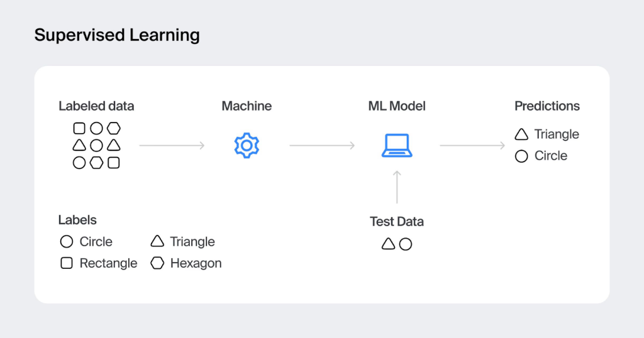Click the upward arrow above Test Data
The width and height of the screenshot is (644, 338).
(x=397, y=187)
